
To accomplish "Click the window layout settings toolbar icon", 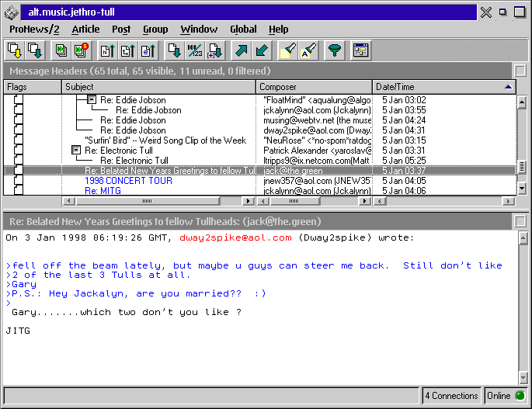I will point(360,50).
